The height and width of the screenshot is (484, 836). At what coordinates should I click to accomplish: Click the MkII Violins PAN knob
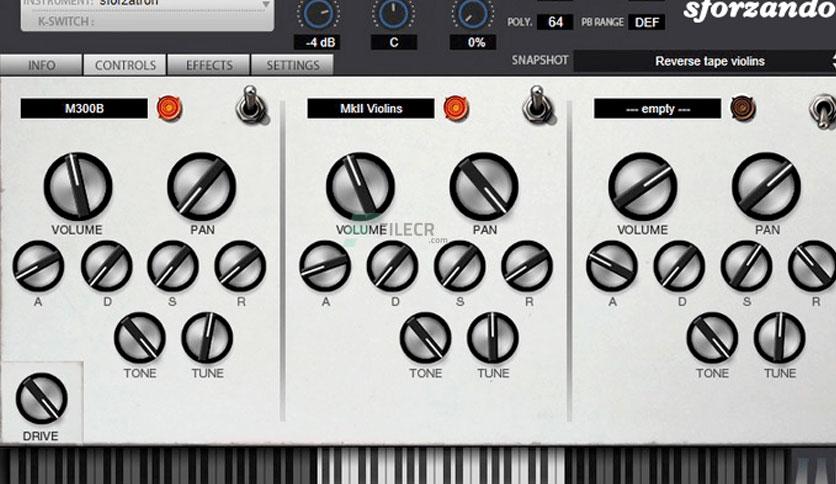pyautogui.click(x=484, y=187)
